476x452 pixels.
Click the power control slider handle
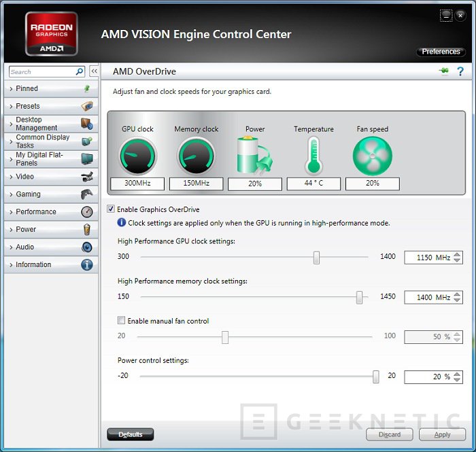376,377
